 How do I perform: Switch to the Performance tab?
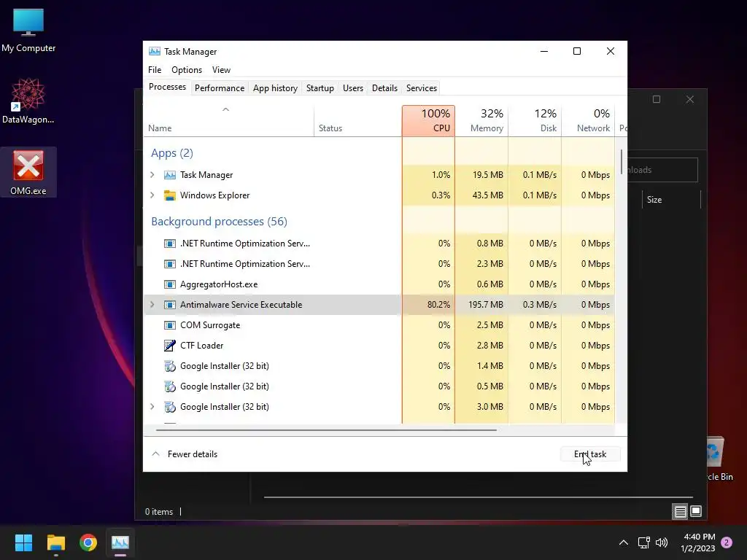(x=220, y=88)
